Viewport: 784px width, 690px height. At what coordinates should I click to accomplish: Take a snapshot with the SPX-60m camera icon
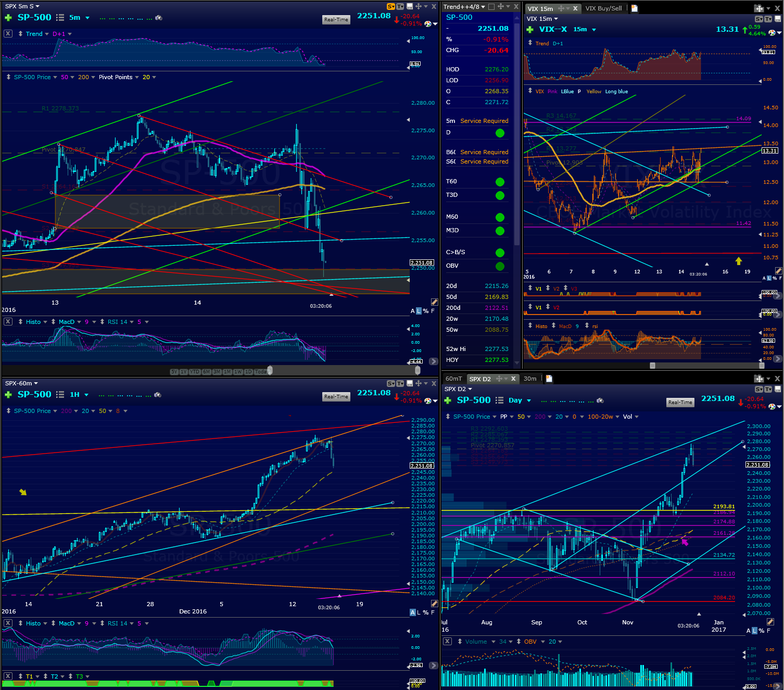click(x=158, y=395)
